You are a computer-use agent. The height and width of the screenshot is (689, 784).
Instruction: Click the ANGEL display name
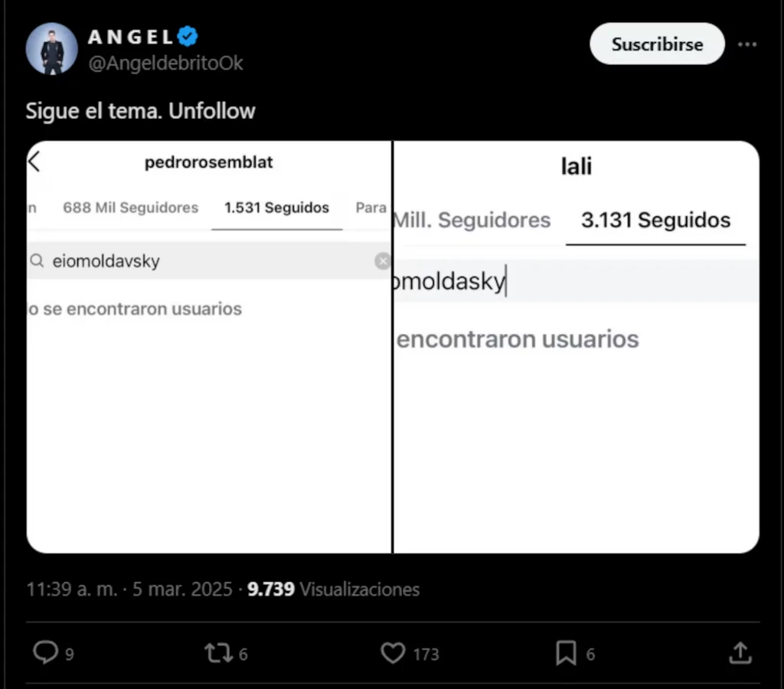131,37
